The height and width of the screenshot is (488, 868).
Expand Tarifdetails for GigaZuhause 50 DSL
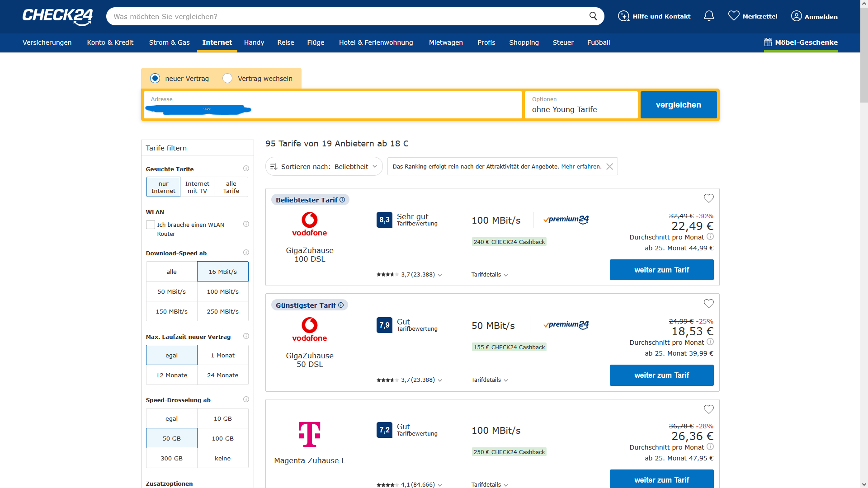tap(490, 380)
